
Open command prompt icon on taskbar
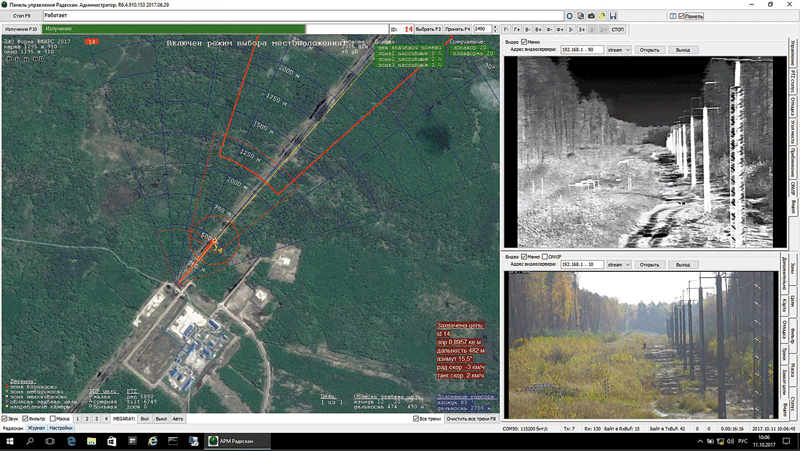tap(173, 441)
